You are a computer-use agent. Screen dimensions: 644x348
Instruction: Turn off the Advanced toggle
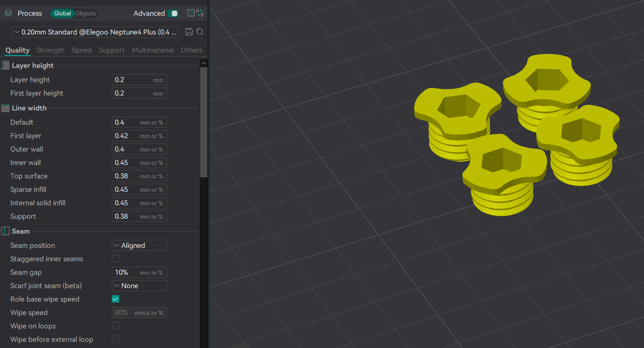174,13
